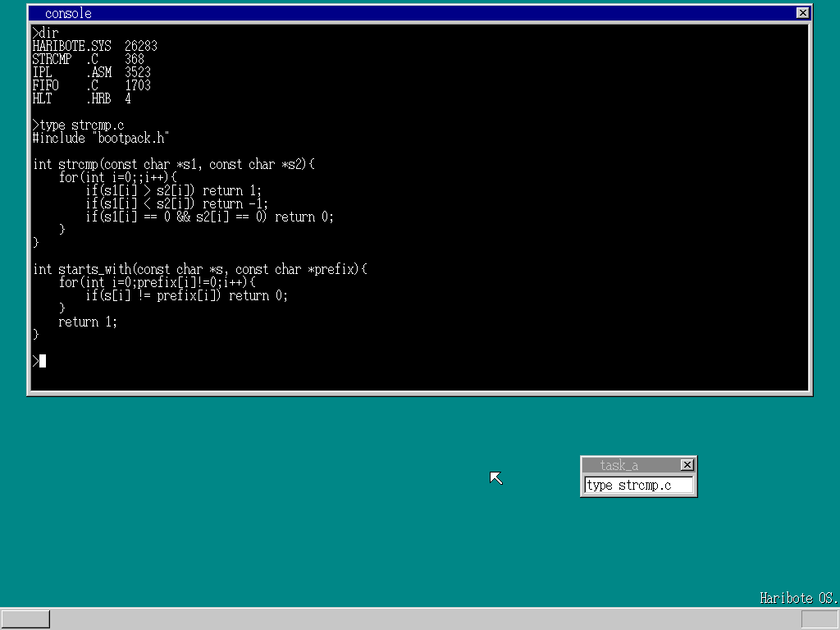The image size is (840, 630).
Task: Click the 's1[i] == 0 && s2[i] == 0' line
Action: (x=209, y=217)
